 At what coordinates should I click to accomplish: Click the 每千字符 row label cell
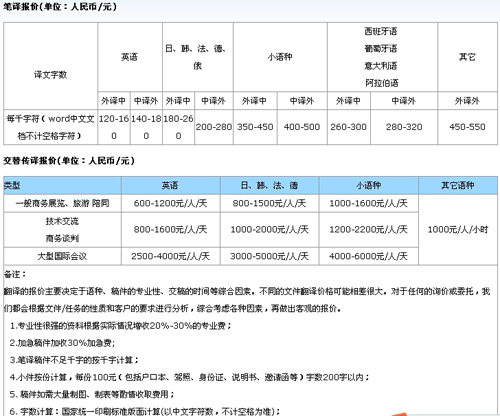(50, 127)
